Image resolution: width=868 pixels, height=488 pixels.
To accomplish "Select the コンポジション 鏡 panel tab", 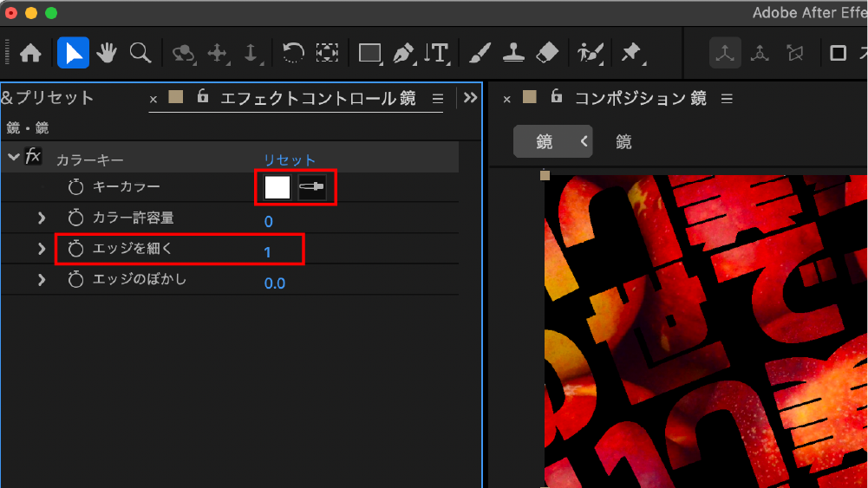I will [x=641, y=99].
